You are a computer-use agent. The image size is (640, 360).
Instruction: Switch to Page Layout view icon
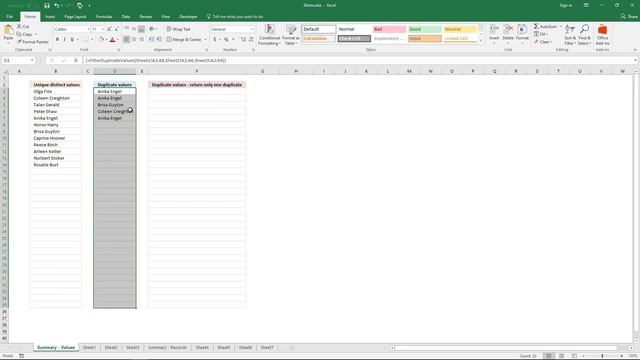pos(561,356)
